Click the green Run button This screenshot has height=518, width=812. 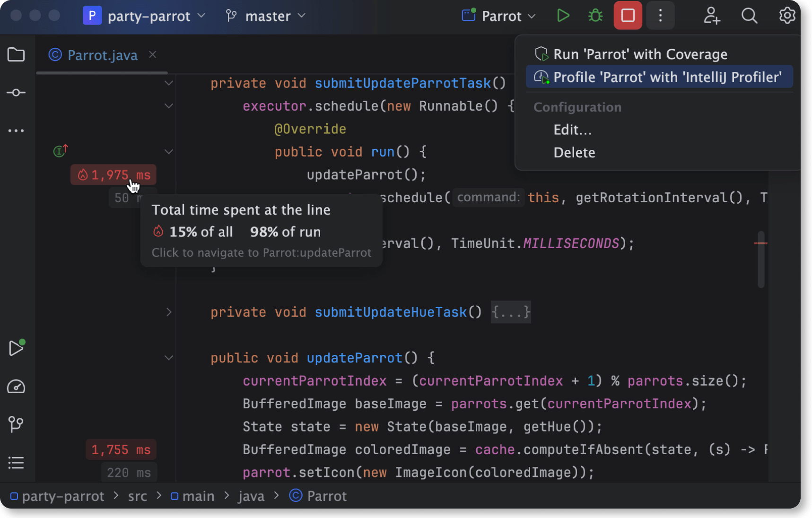tap(563, 16)
